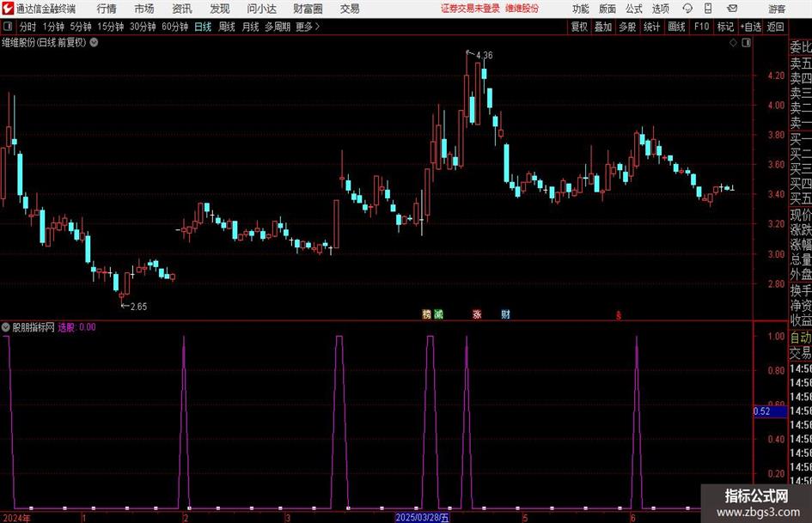Screen dimensions: 812x523
Task: Toggle right info panel icon atop chart
Action: point(746,43)
